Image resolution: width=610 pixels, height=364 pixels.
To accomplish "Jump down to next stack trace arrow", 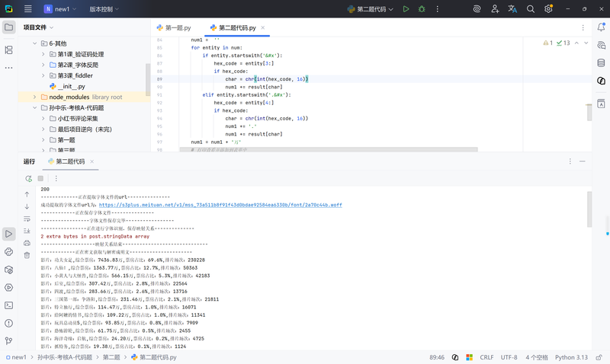I will 27,206.
